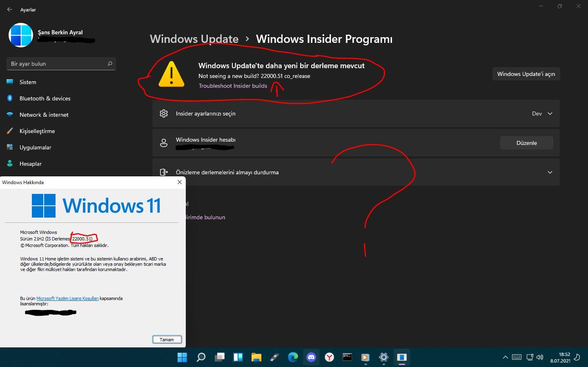588x367 pixels.
Task: Open taskbar Search
Action: pos(201,357)
